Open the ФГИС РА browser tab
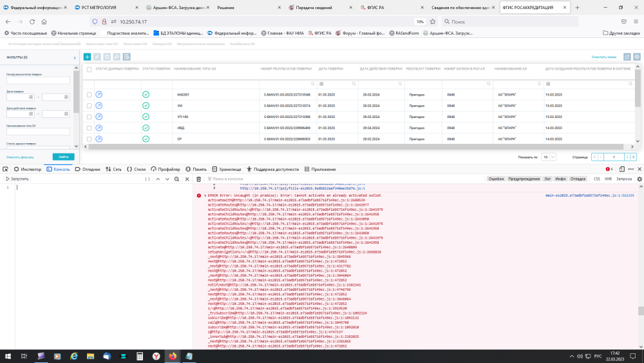The image size is (644, 363). click(x=390, y=7)
